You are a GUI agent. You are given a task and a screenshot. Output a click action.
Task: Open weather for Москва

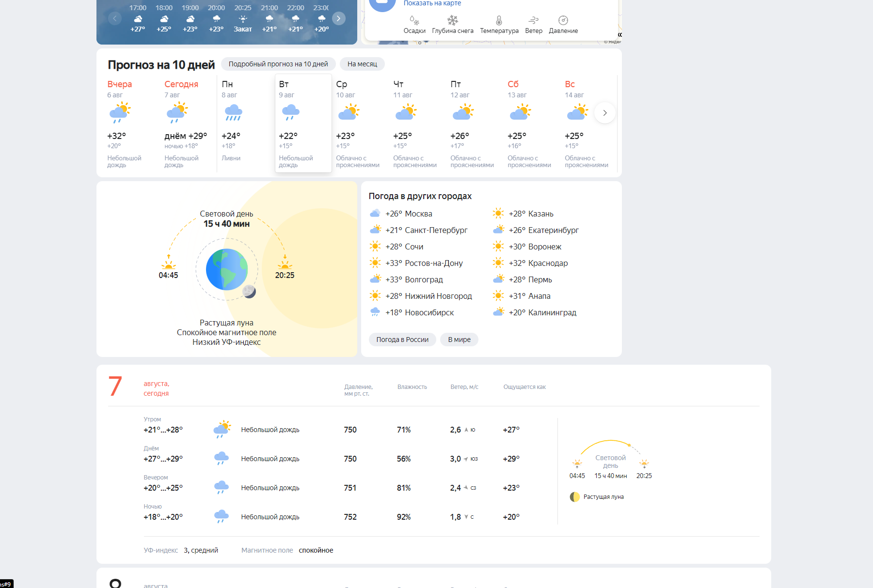418,214
